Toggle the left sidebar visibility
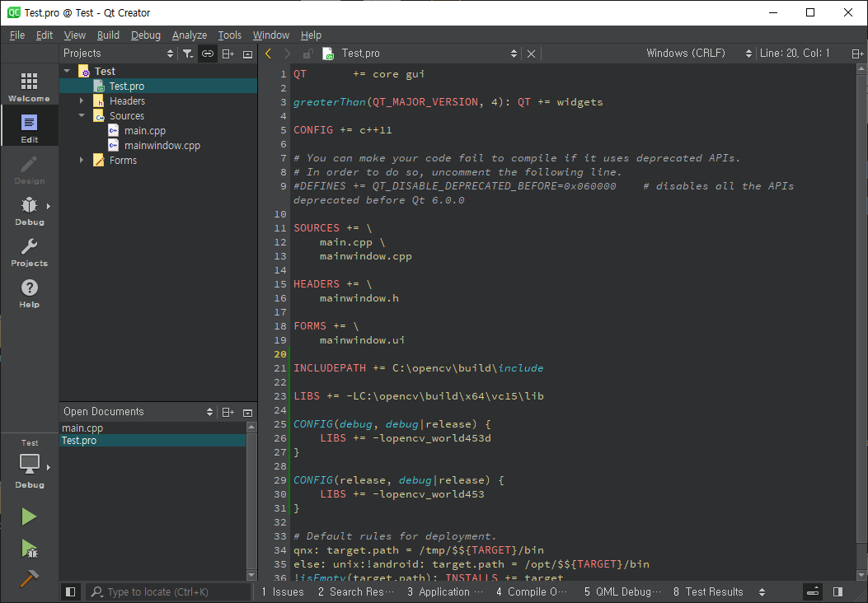Image resolution: width=868 pixels, height=603 pixels. tap(70, 592)
